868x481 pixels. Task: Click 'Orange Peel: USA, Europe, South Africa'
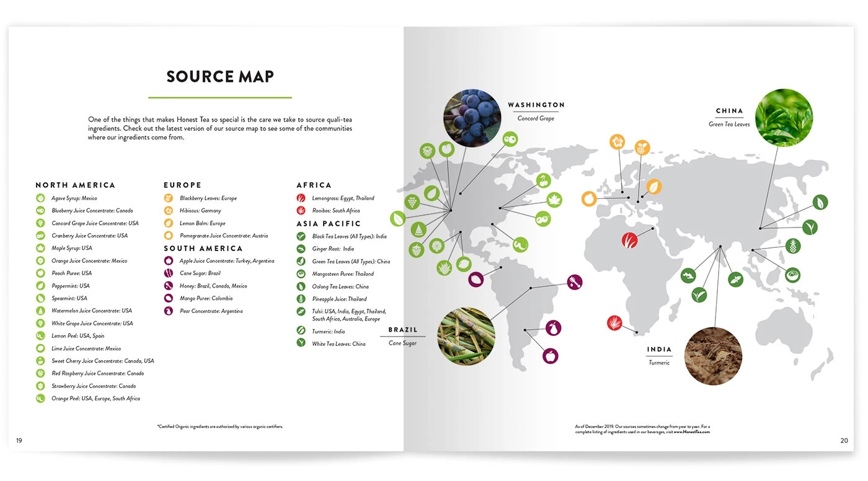(x=95, y=399)
